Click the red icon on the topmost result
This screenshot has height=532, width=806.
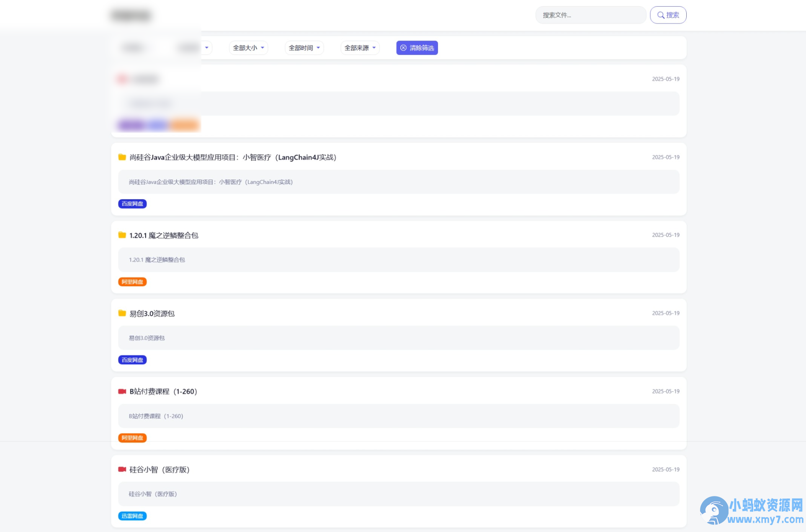(x=122, y=79)
